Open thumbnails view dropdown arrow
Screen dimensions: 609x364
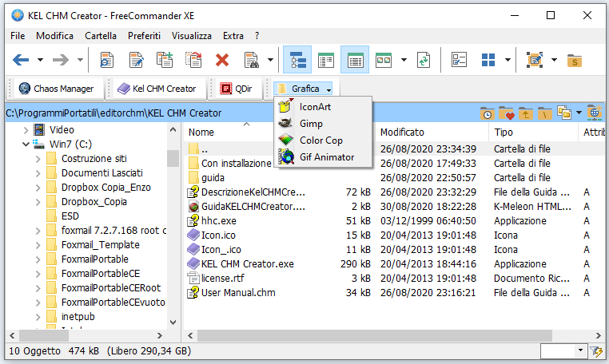[404, 60]
